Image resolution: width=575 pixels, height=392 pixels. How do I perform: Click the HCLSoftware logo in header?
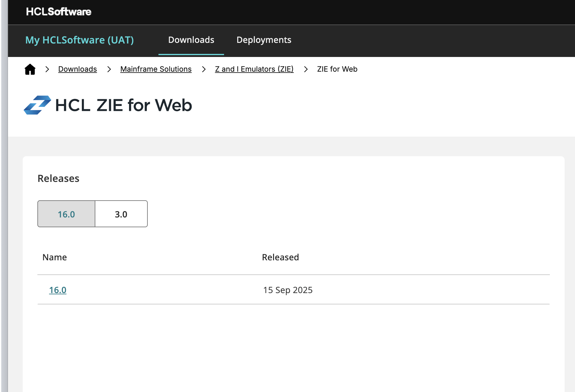click(x=59, y=12)
